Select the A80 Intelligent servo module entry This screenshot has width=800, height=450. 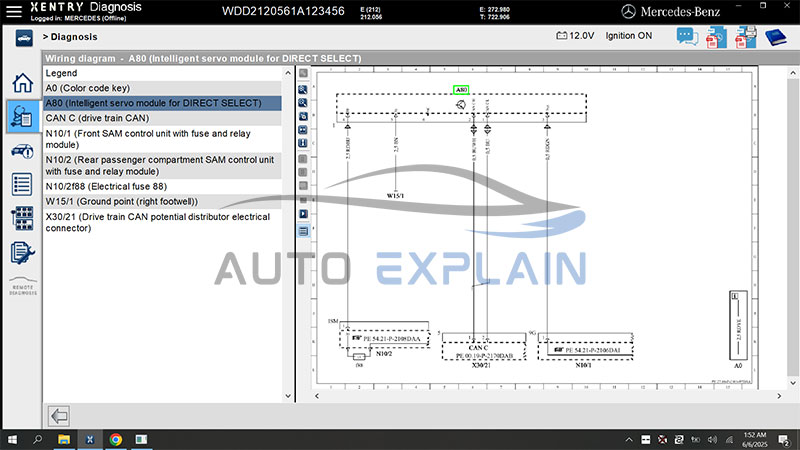pos(162,103)
